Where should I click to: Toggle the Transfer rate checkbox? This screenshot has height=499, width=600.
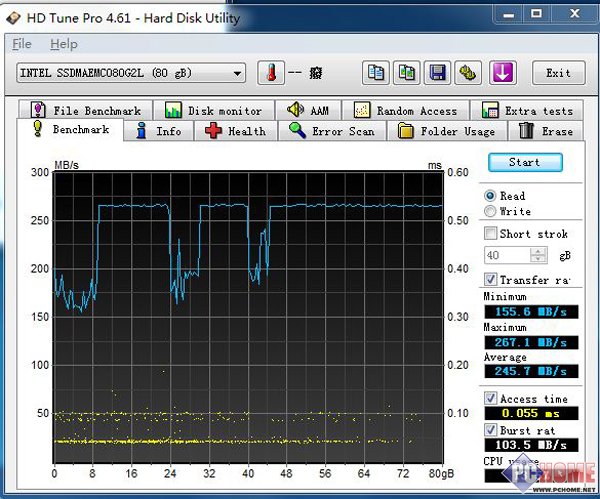point(490,279)
